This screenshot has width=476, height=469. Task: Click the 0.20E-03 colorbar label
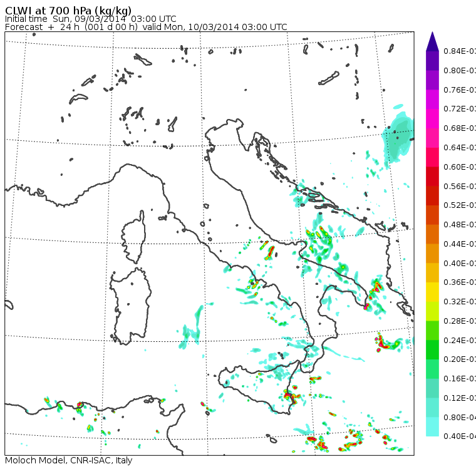click(x=460, y=359)
